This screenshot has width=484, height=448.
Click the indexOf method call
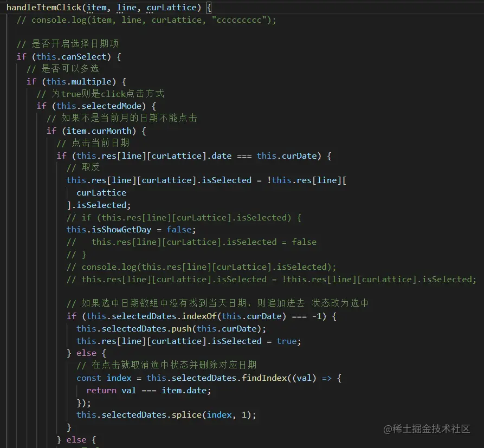tap(199, 316)
